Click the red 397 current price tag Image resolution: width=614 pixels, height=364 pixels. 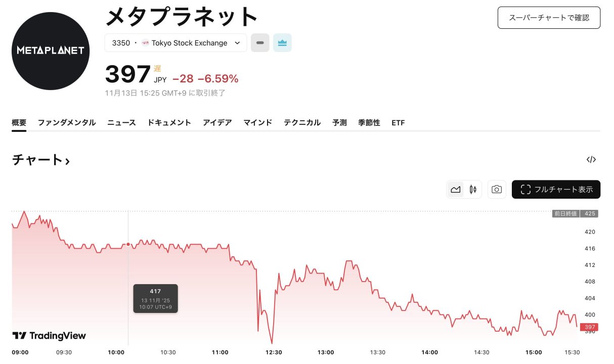pos(590,327)
